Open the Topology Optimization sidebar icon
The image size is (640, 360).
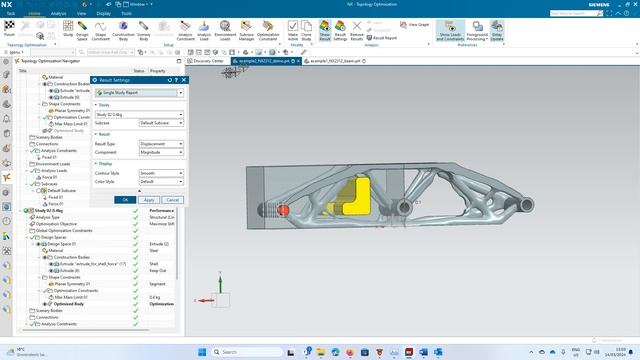click(x=6, y=177)
